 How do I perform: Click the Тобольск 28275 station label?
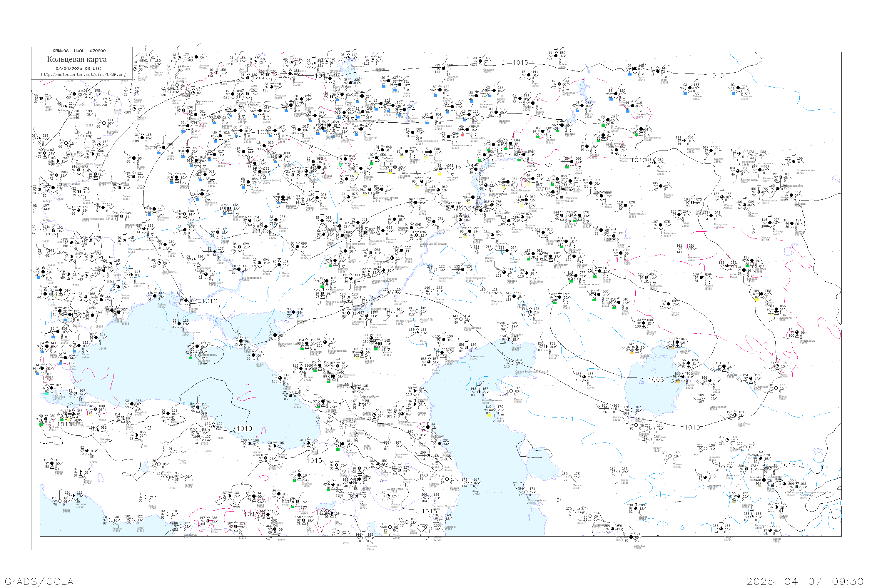coord(747,98)
